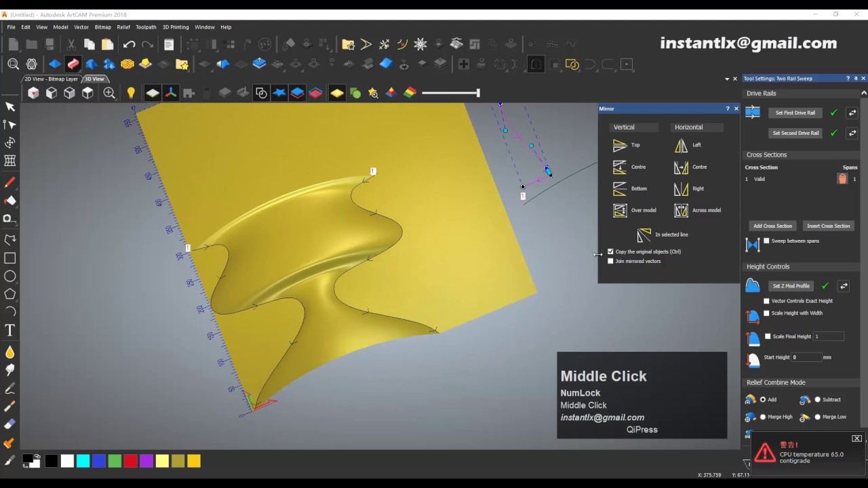Screen dimensions: 868x488
Task: Open the Vector menu
Action: pos(81,27)
